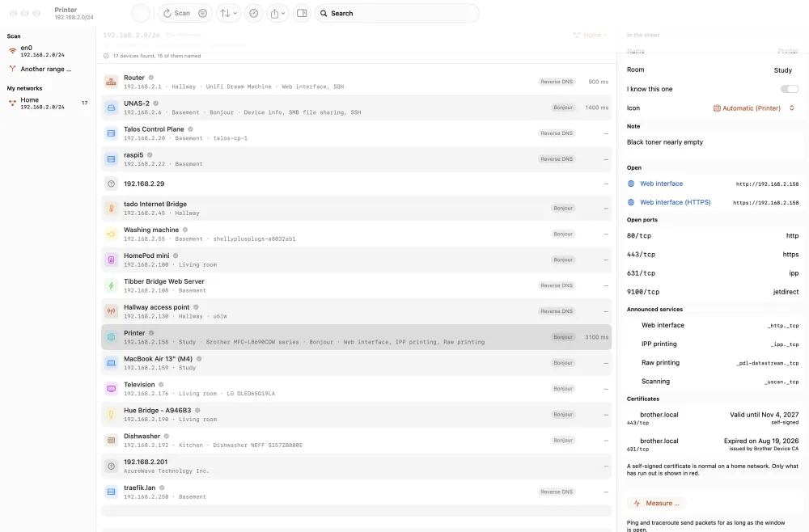Click the tado Internet Bridge thermostat icon

tap(111, 208)
